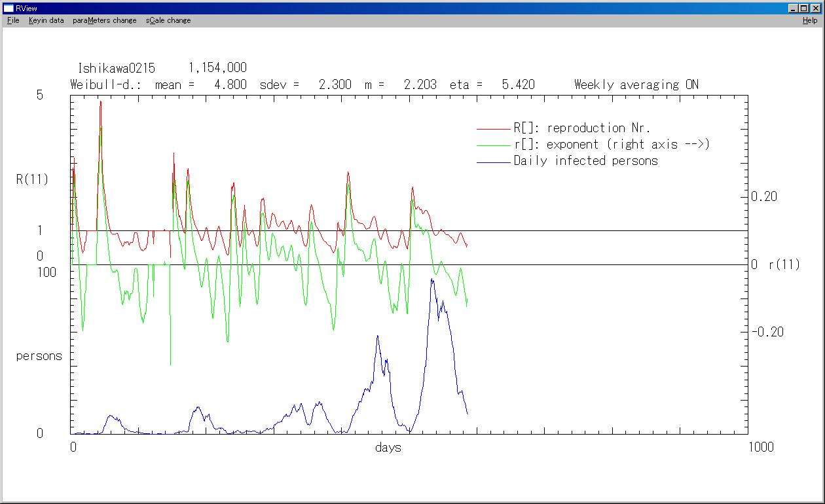Click the '5' top left axis label
The image size is (825, 504).
click(39, 95)
